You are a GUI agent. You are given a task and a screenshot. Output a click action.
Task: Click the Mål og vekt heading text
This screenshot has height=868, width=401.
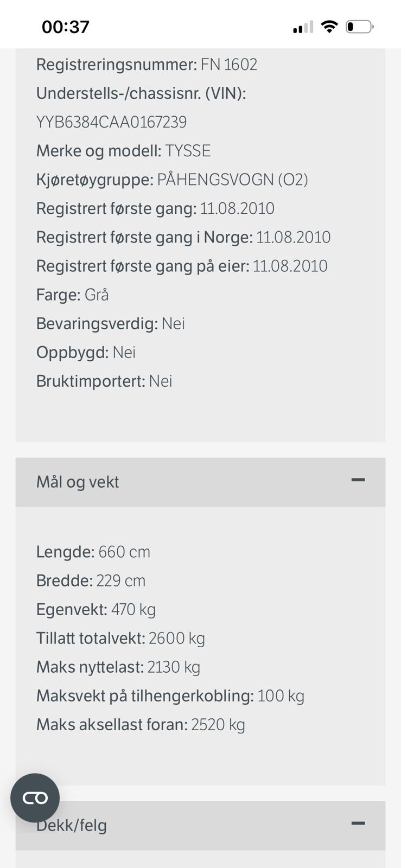pos(78,482)
